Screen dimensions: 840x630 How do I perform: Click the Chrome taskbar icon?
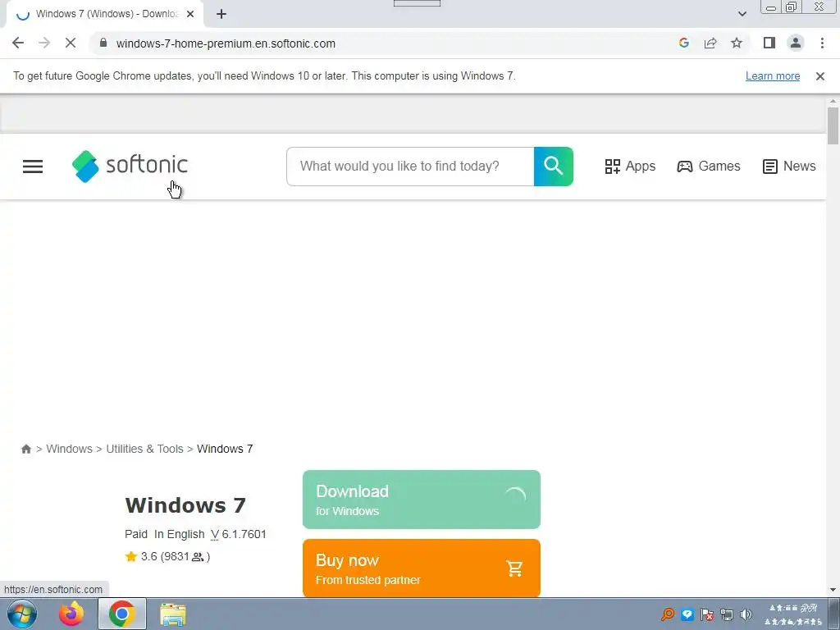[x=122, y=614]
